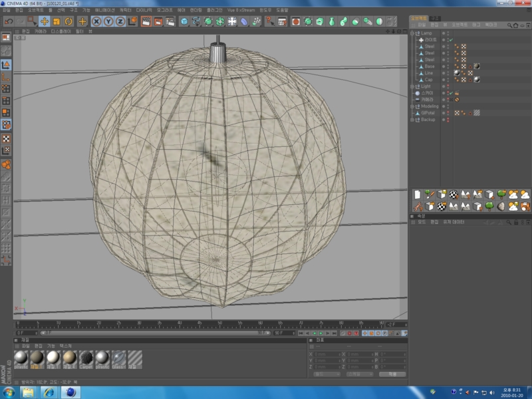This screenshot has height=399, width=532.
Task: Open the Vue 8 xStream menu
Action: pos(241,10)
